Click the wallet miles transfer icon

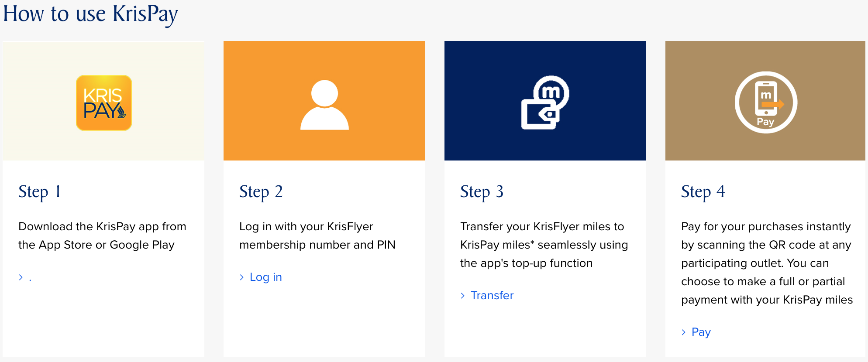[545, 103]
